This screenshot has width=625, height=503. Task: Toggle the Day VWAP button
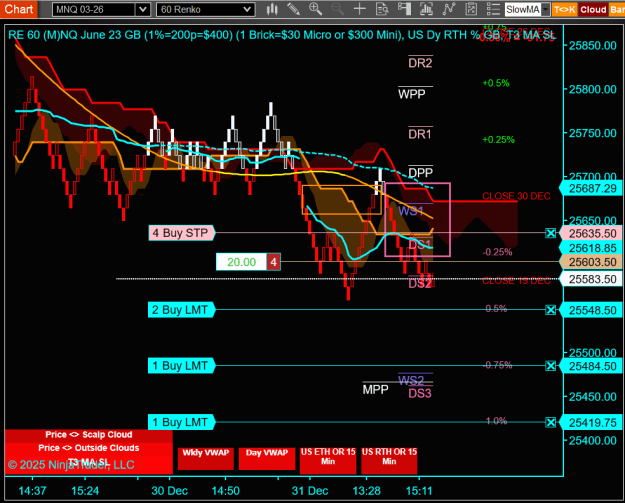tap(267, 458)
